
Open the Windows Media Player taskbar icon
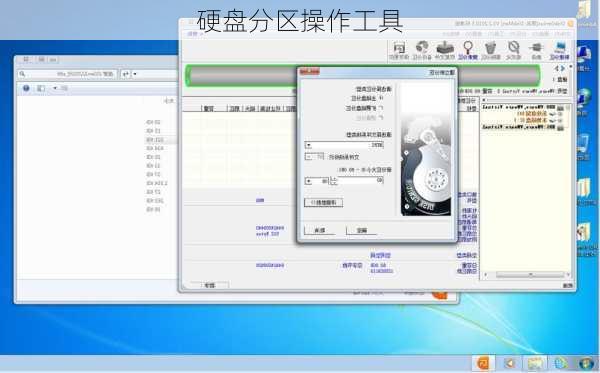point(509,363)
